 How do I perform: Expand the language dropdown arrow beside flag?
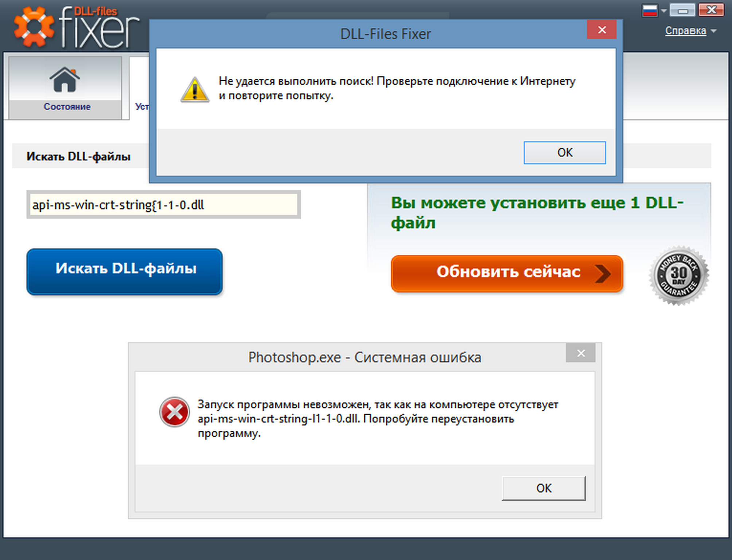click(664, 11)
